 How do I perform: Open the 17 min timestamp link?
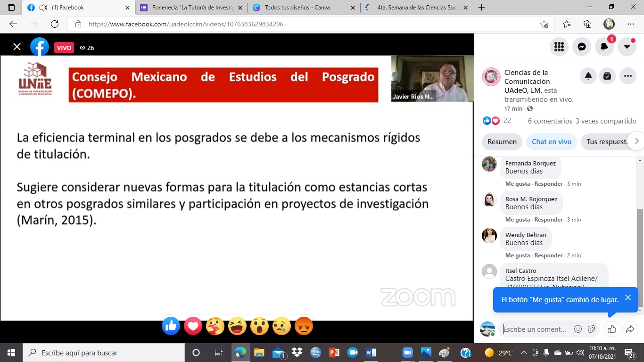click(x=513, y=108)
